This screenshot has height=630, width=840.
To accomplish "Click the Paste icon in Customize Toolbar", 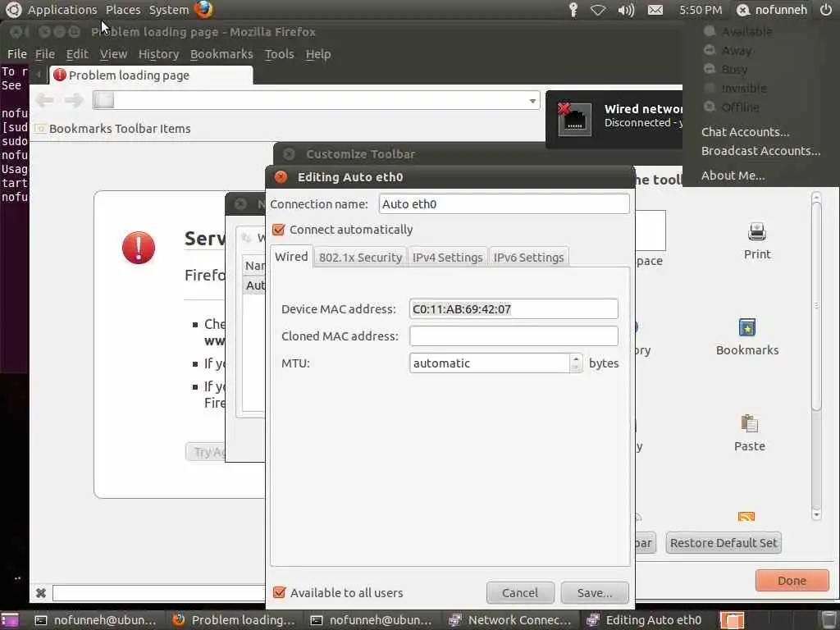I will coord(749,423).
